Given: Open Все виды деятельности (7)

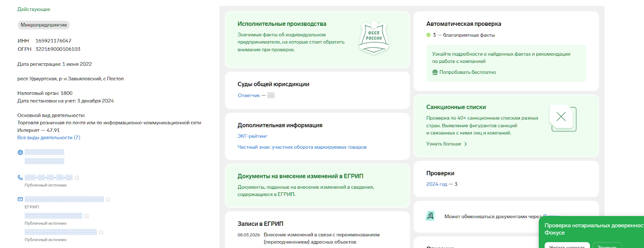Looking at the screenshot, I should (x=49, y=138).
